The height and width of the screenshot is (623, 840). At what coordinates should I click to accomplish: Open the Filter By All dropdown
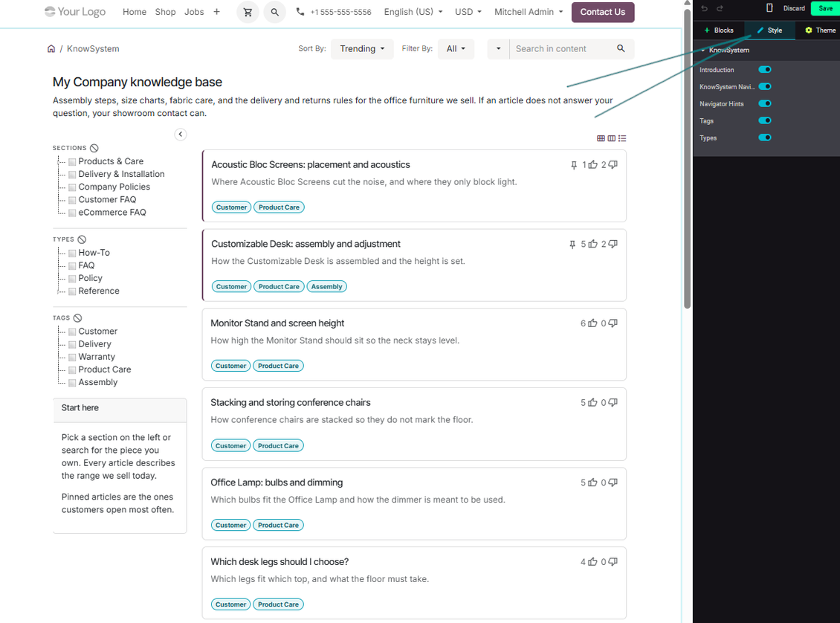pos(456,49)
